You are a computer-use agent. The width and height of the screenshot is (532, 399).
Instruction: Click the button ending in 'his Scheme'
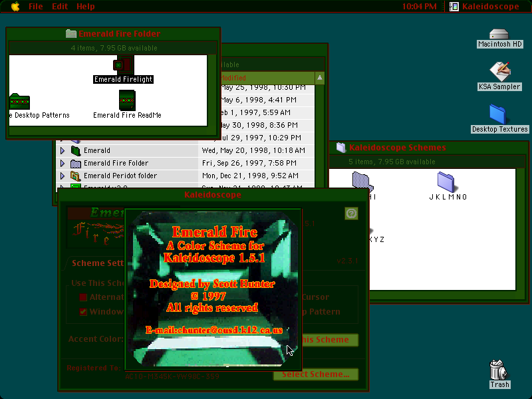coord(329,340)
